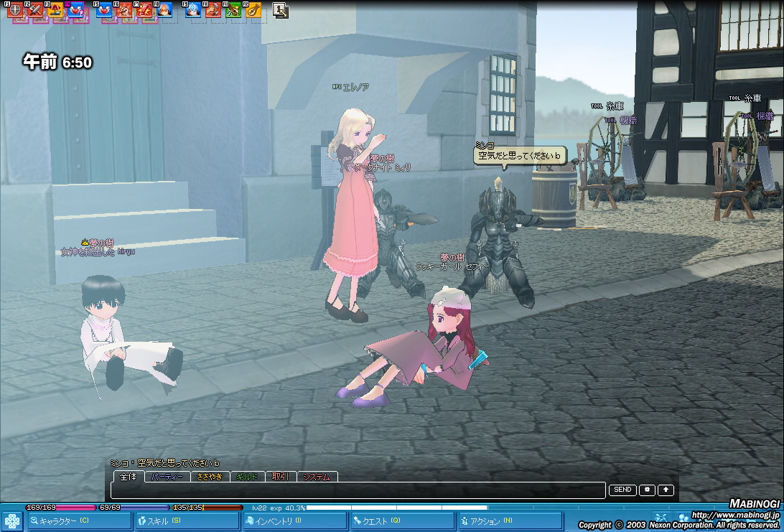Use the F12 lute playing skill
Screen dimensions: 784x532
tap(253, 9)
